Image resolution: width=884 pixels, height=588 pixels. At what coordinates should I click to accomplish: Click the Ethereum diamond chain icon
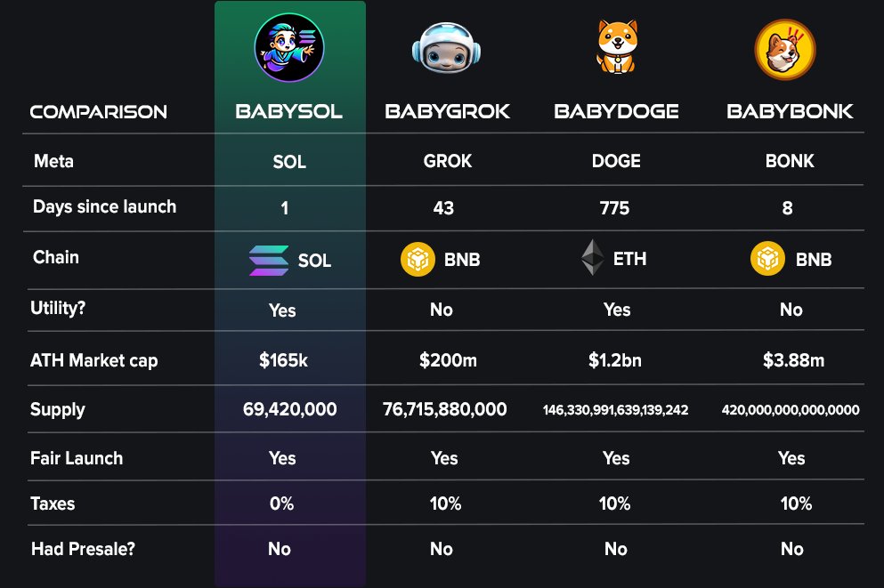(x=593, y=257)
